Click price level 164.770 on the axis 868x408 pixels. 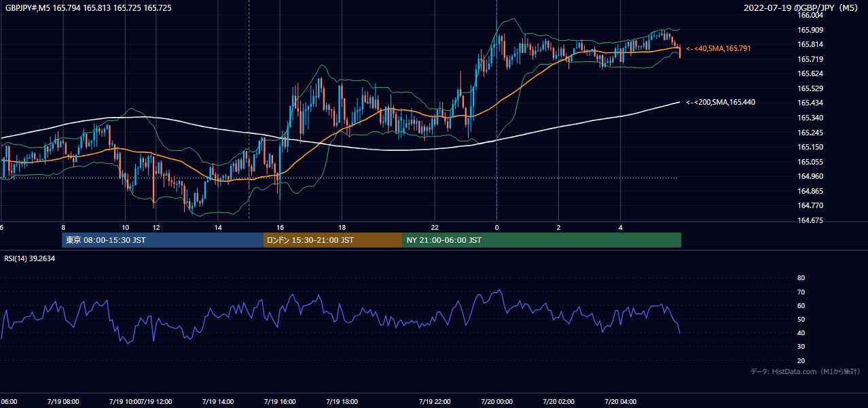(811, 205)
